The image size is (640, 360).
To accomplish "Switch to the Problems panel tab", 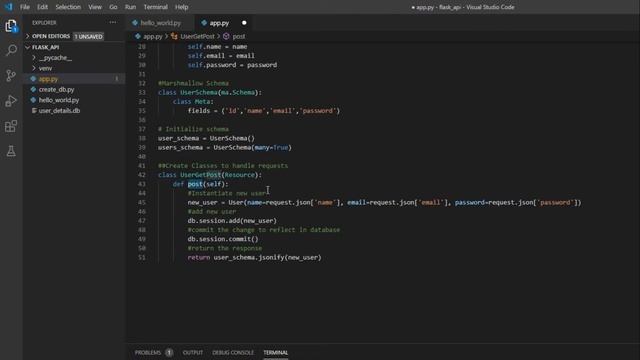I will pyautogui.click(x=148, y=353).
